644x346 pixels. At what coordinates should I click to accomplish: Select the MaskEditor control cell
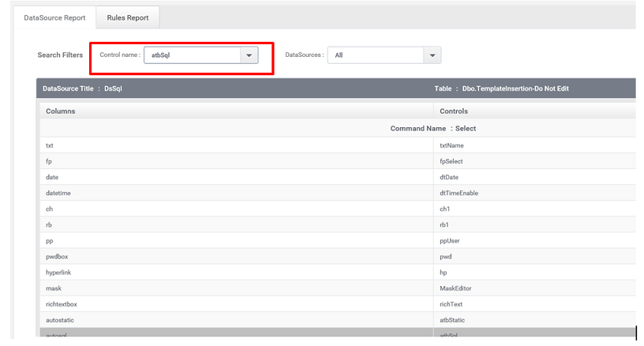(535, 288)
